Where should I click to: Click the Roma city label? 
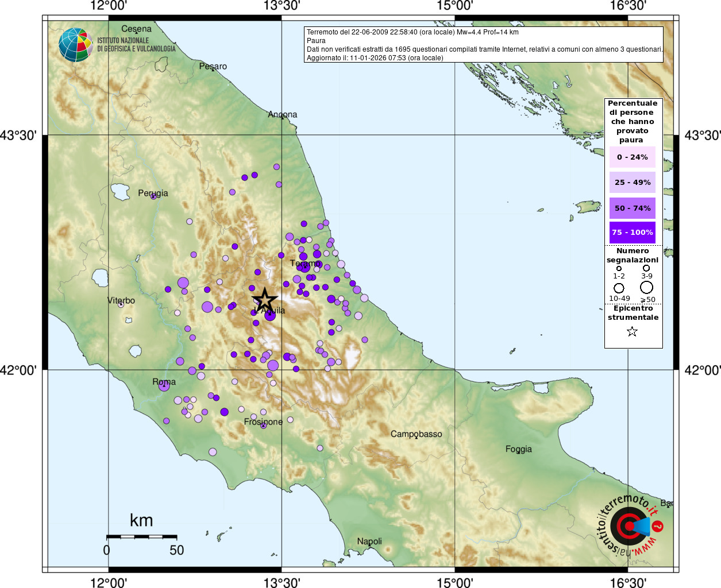164,382
